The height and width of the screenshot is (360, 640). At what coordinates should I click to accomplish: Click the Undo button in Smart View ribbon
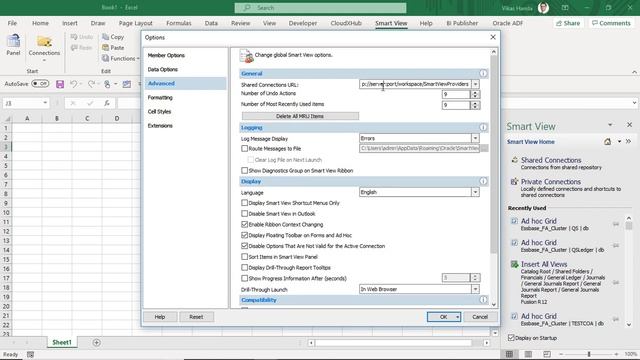[x=82, y=37]
